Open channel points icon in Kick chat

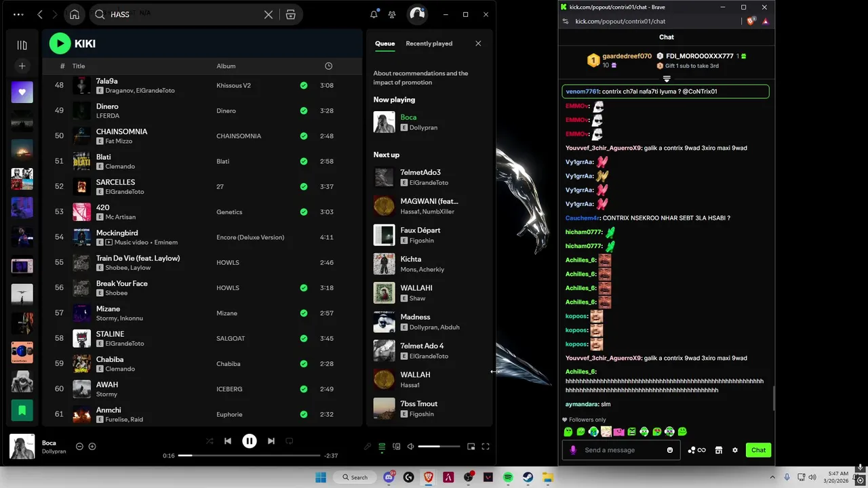click(696, 450)
